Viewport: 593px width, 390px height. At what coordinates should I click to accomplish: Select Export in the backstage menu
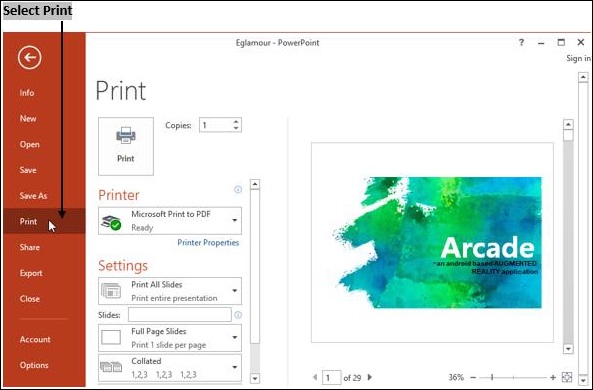pos(31,273)
